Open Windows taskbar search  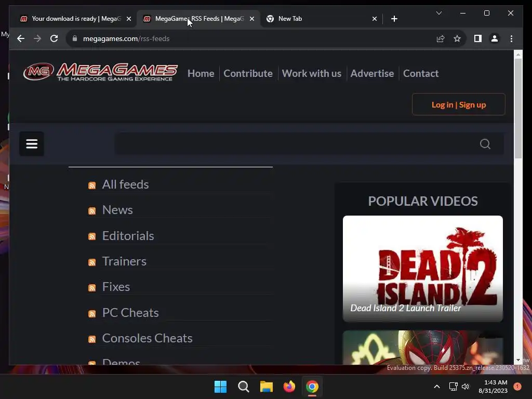pyautogui.click(x=243, y=387)
